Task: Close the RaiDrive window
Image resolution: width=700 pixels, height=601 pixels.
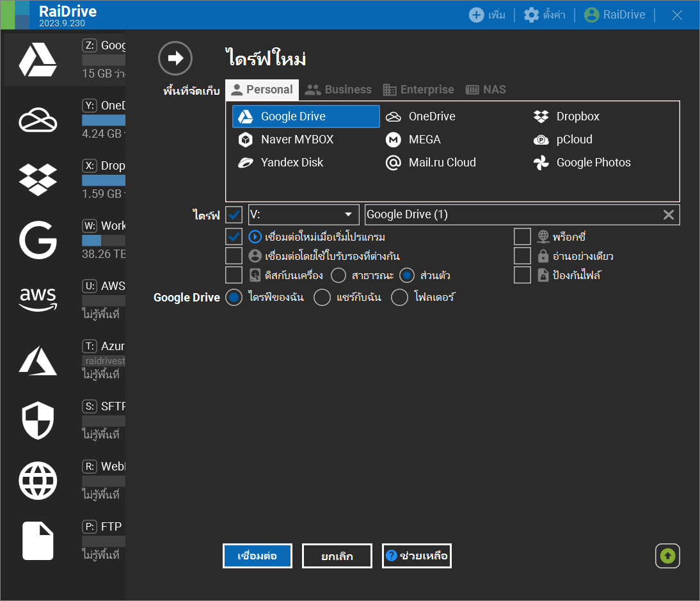Action: point(677,15)
